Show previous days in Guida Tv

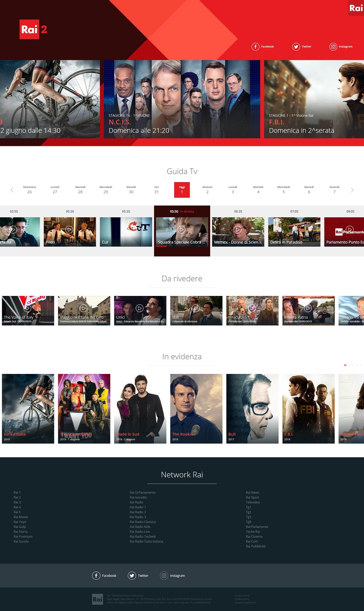click(x=12, y=190)
